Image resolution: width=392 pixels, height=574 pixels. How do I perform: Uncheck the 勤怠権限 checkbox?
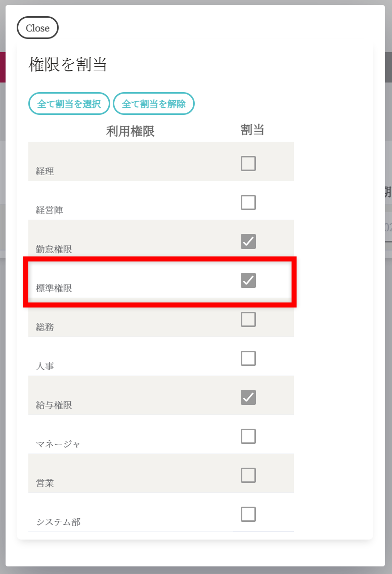(248, 241)
